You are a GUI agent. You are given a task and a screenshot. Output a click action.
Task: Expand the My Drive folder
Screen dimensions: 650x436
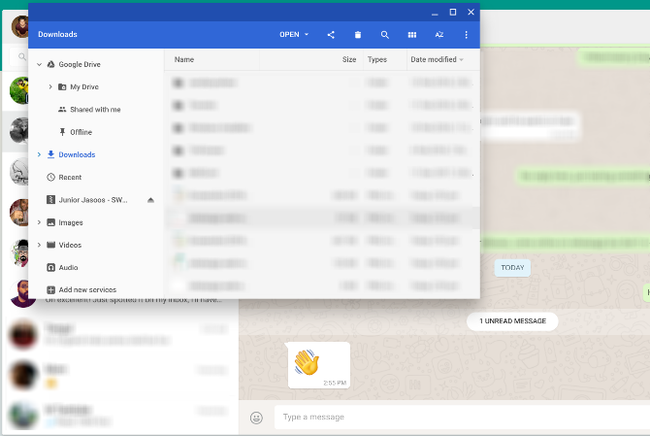[51, 87]
